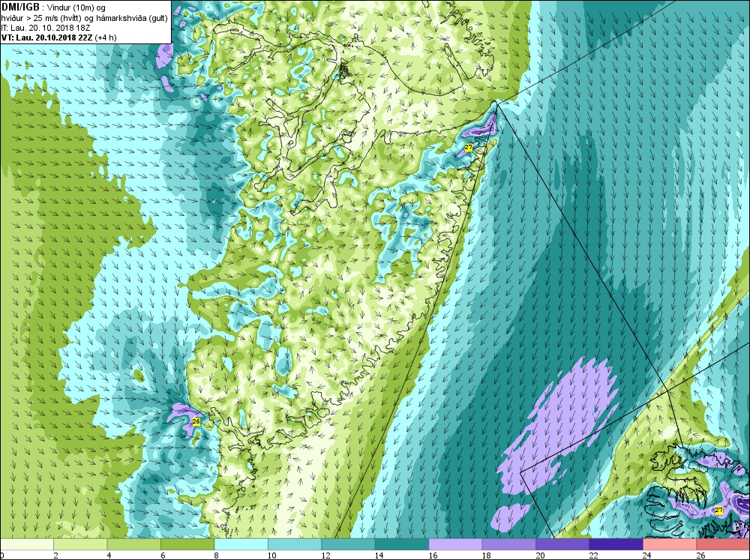Click the yellow 27 gust label over Iceland's Westfjords
Screen dimensions: 750x560
[x=719, y=511]
